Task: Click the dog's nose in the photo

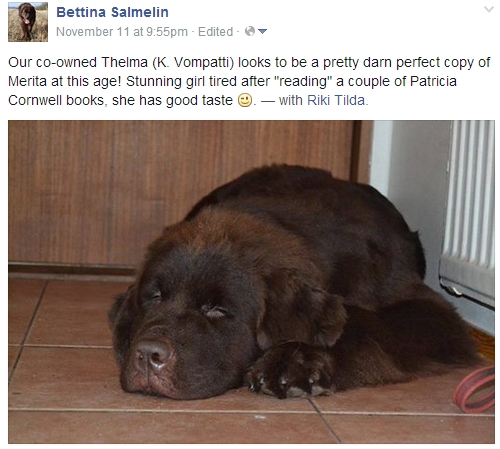Action: coord(153,355)
